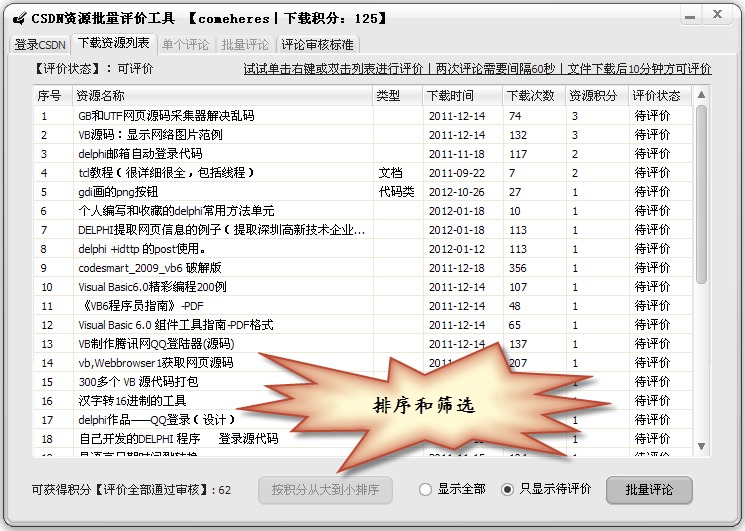This screenshot has height=531, width=745.
Task: Click download date 2011-09-22
Action: click(457, 173)
